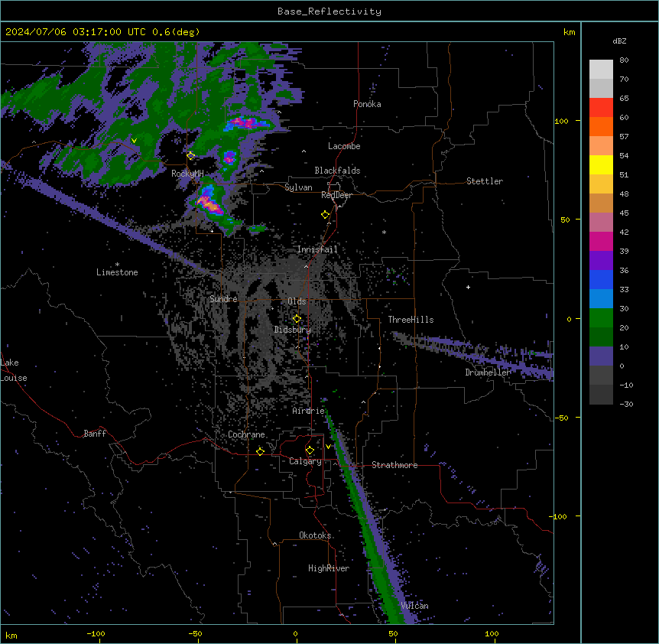Pick the yellow 51-54 dBZ legend swatch
This screenshot has height=644, width=659.
click(601, 164)
